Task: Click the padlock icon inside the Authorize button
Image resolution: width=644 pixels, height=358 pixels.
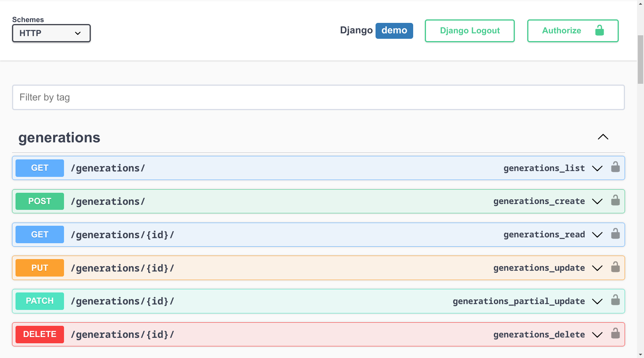Action: pos(599,30)
